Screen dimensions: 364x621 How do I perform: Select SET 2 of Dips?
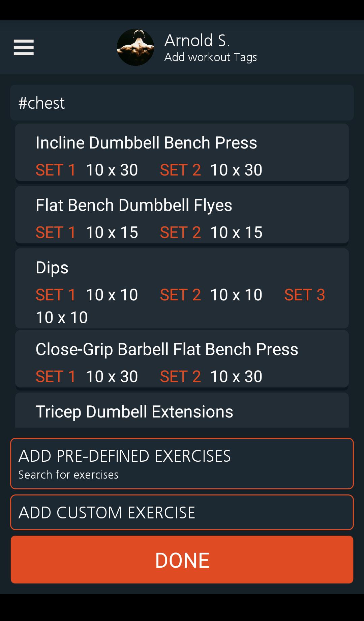[181, 295]
